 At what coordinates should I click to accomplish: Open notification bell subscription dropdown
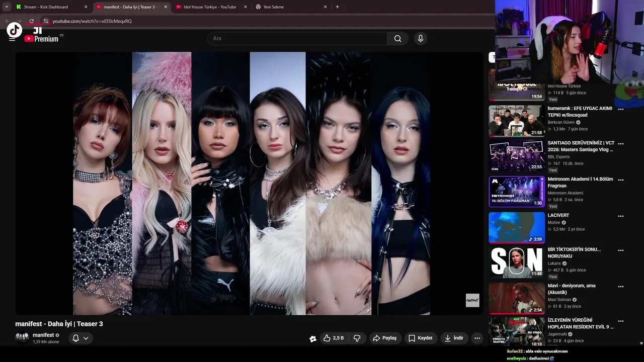tap(80, 338)
